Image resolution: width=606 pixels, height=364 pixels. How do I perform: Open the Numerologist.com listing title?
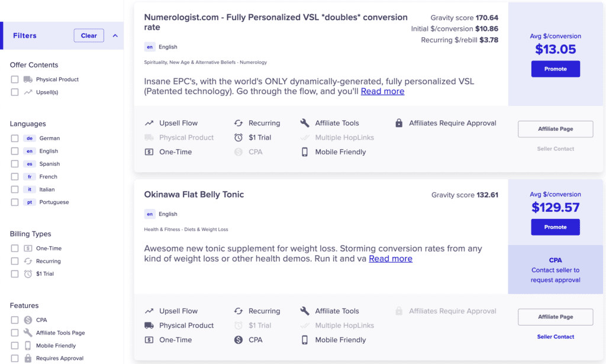point(276,22)
